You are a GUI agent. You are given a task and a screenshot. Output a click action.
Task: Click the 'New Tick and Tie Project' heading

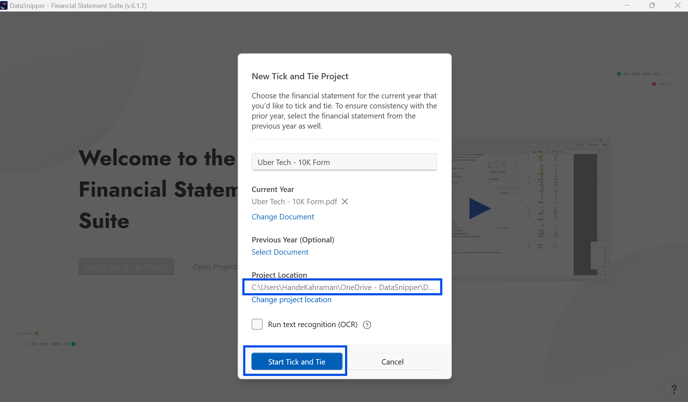coord(300,76)
